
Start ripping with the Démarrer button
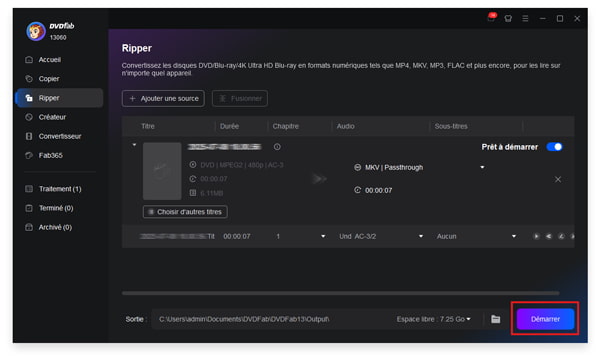coord(545,319)
